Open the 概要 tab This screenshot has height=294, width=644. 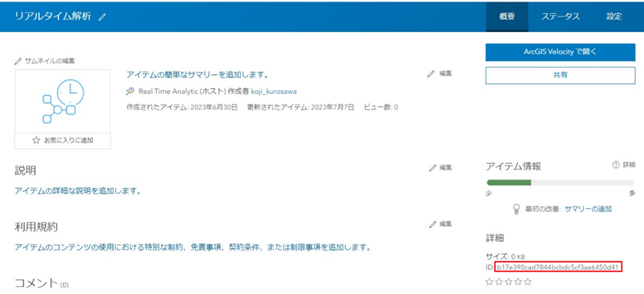tap(508, 17)
